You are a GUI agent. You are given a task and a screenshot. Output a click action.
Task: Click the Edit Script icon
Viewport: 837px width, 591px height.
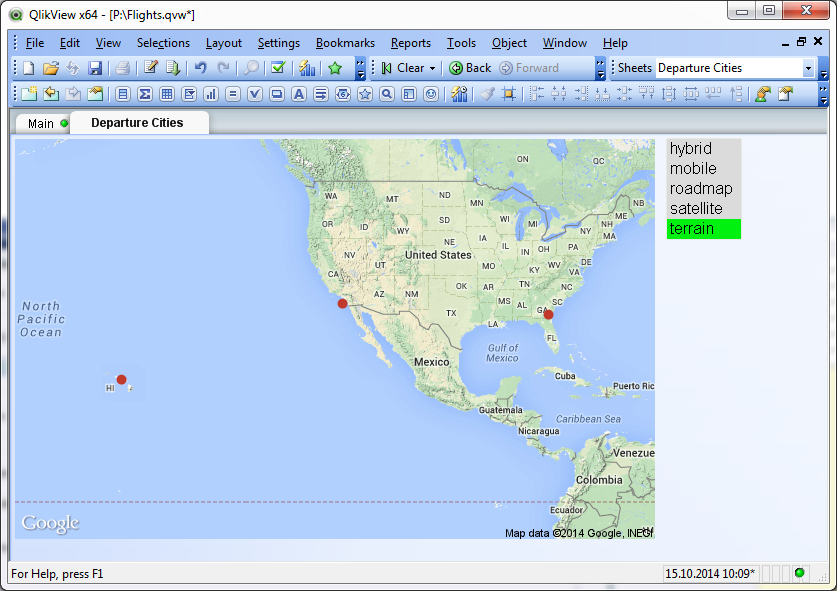click(150, 68)
